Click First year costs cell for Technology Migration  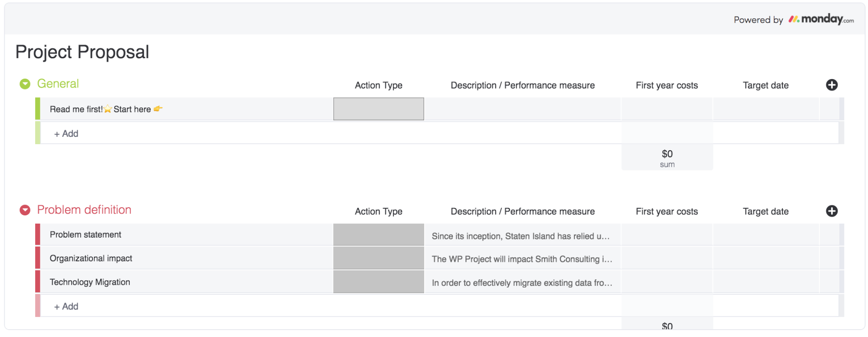[667, 282]
